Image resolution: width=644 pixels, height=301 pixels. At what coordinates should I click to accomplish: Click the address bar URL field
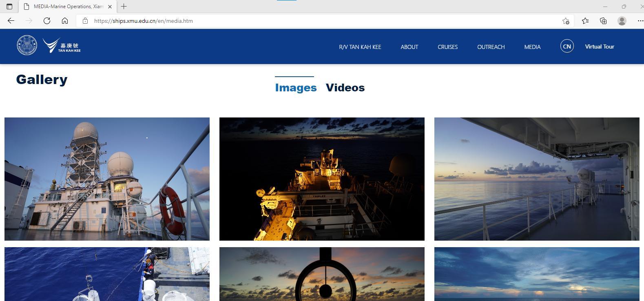click(x=285, y=21)
